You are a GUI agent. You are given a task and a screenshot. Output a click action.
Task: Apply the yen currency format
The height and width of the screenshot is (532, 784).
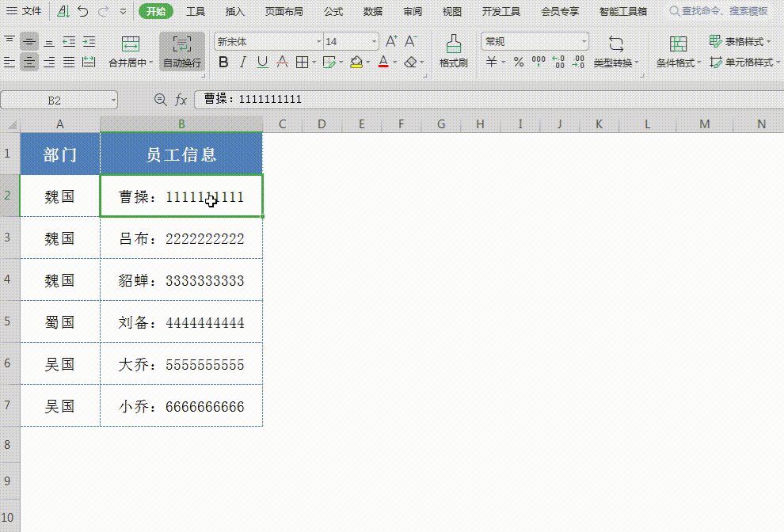[492, 62]
